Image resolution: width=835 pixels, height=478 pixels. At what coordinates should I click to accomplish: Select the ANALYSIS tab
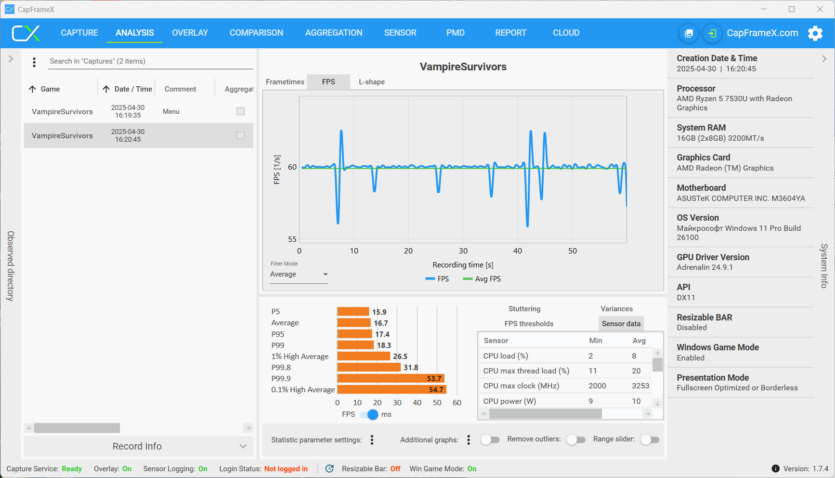[135, 32]
